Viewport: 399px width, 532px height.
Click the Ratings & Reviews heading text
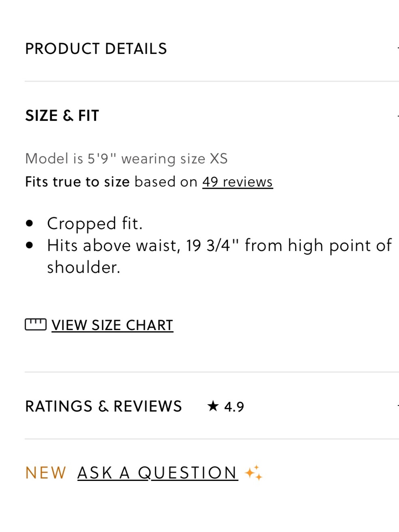[x=103, y=406]
